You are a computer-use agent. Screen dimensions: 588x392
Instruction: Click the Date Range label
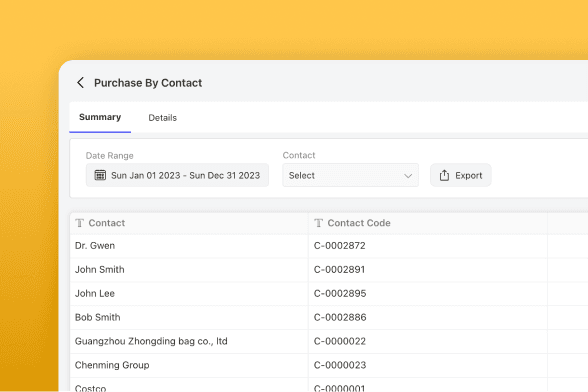coord(110,156)
